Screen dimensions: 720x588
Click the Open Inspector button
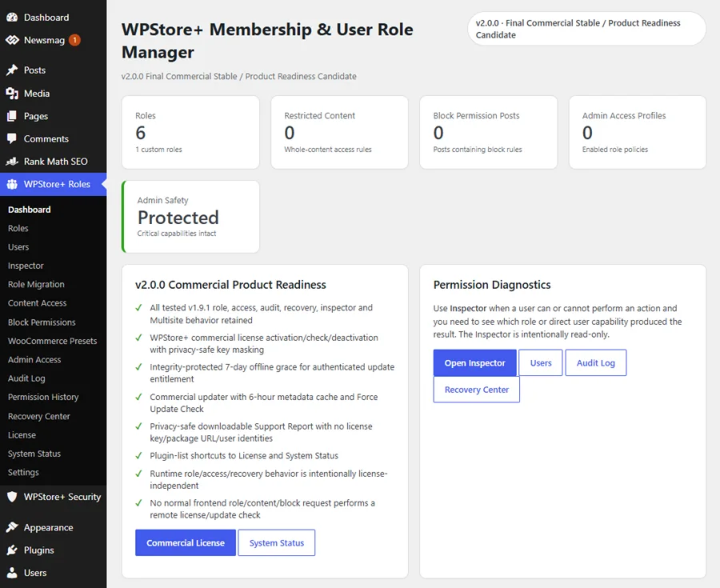click(x=474, y=362)
